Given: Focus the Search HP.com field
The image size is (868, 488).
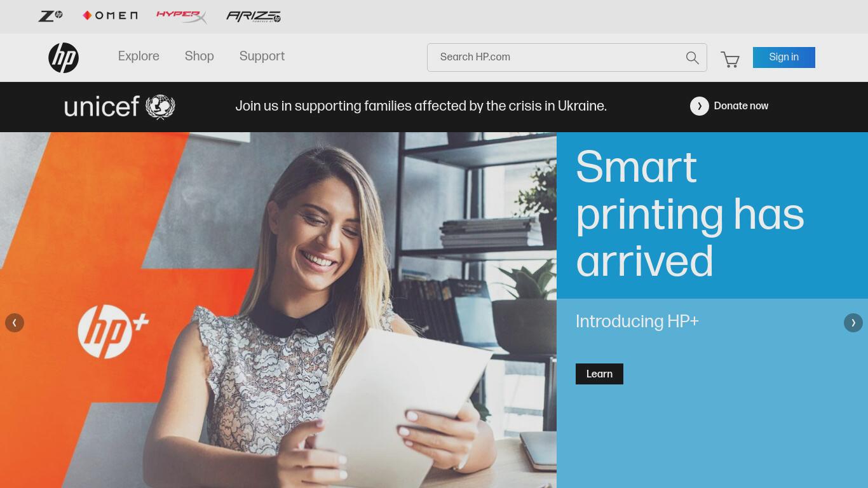Looking at the screenshot, I should tap(567, 57).
